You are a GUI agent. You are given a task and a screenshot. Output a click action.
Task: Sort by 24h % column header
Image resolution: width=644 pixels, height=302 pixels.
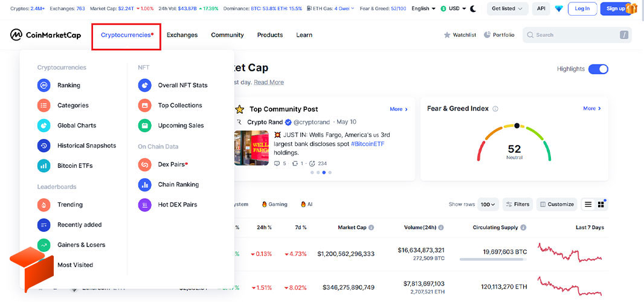click(x=264, y=228)
